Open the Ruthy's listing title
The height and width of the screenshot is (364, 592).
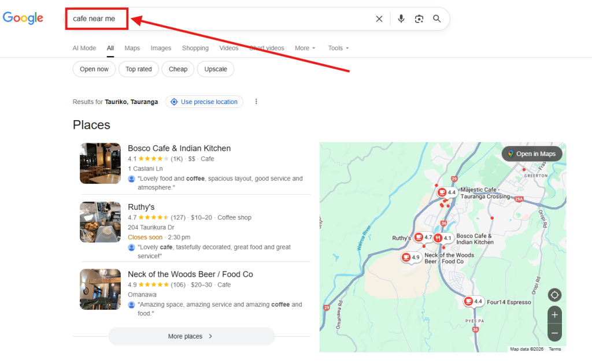click(141, 207)
